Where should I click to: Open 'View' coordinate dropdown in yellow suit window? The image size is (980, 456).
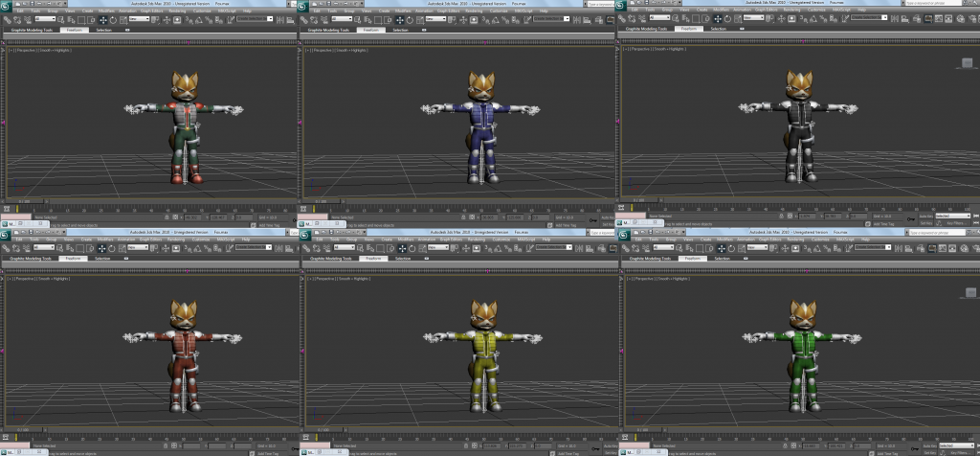[438, 247]
